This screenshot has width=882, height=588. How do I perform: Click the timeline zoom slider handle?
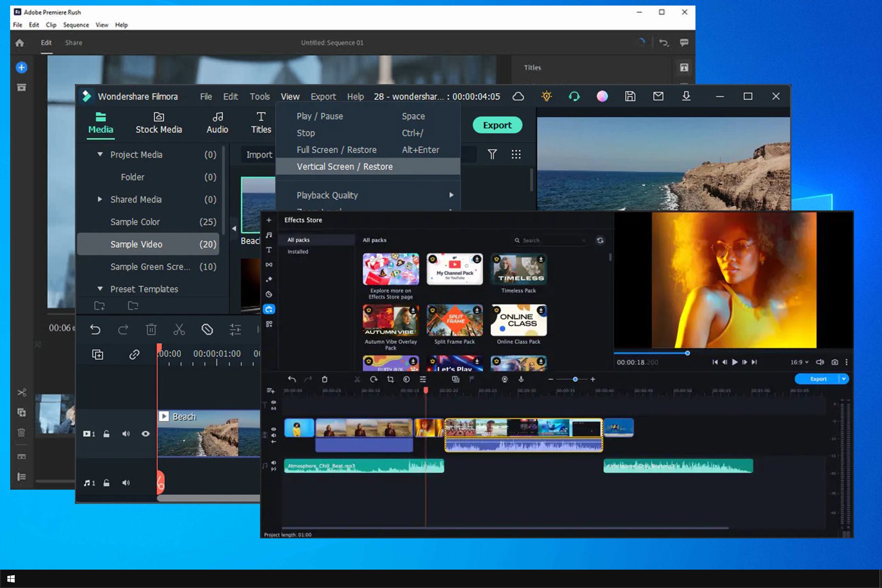pyautogui.click(x=575, y=379)
